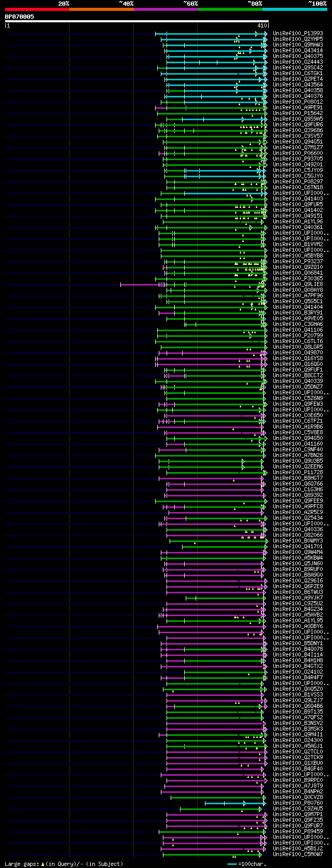Select the UniRef100_B4I114 label
This screenshot has height=868, width=332.
coord(298,655)
